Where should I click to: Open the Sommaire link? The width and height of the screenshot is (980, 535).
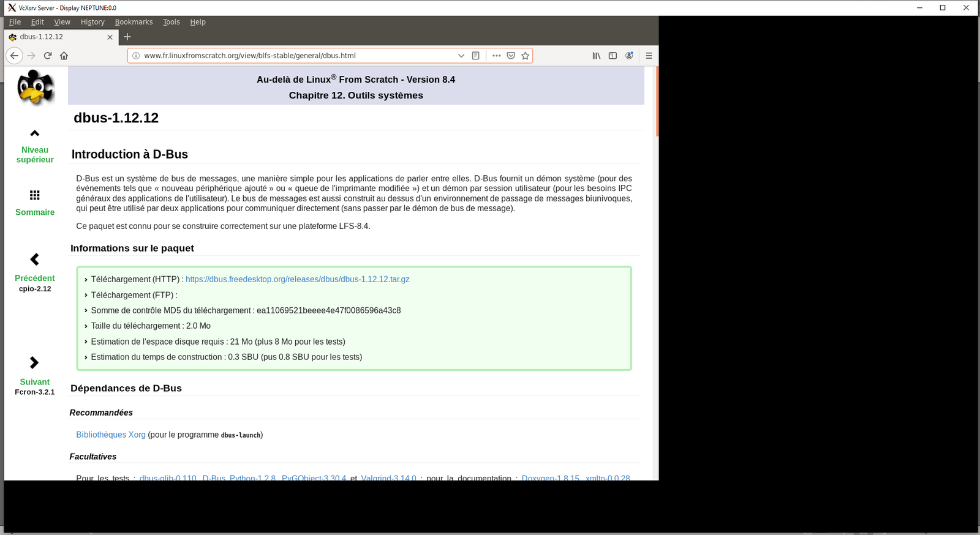click(35, 212)
